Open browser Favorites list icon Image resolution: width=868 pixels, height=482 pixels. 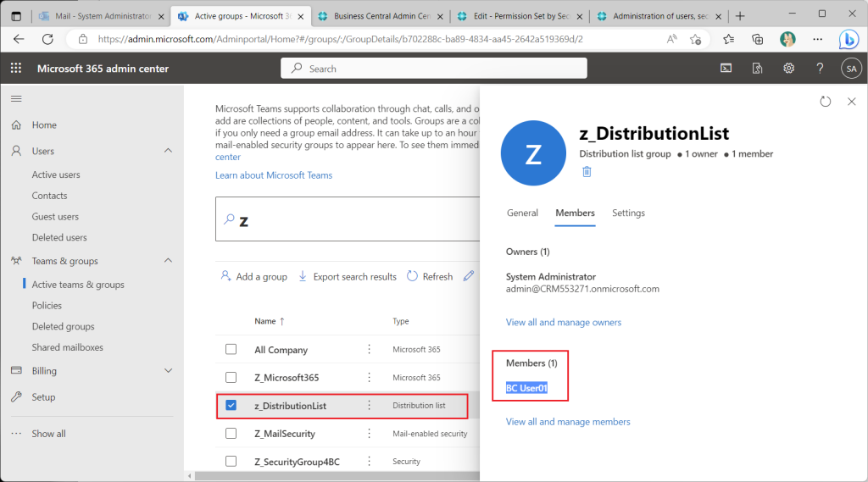[x=728, y=39]
